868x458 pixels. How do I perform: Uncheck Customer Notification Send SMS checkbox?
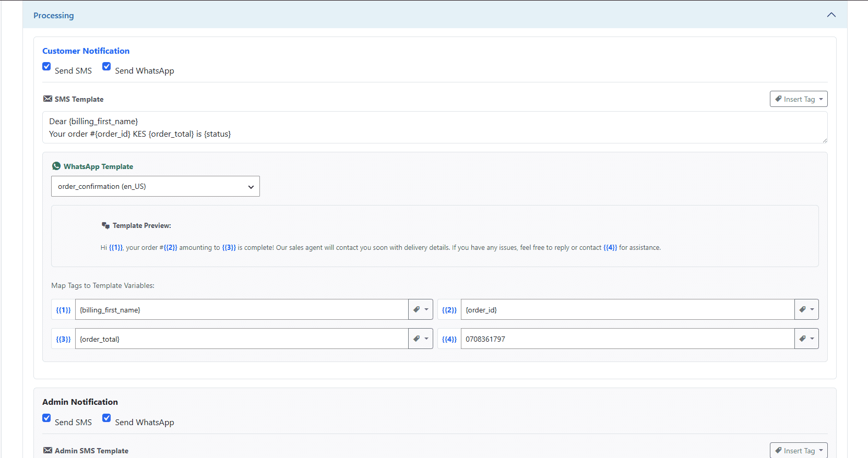pyautogui.click(x=46, y=66)
